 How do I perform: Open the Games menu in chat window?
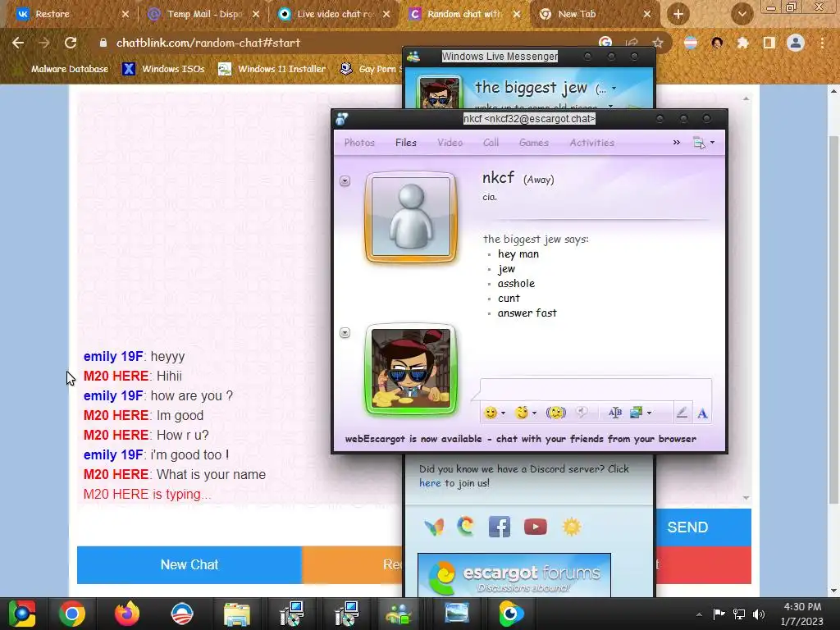(533, 143)
